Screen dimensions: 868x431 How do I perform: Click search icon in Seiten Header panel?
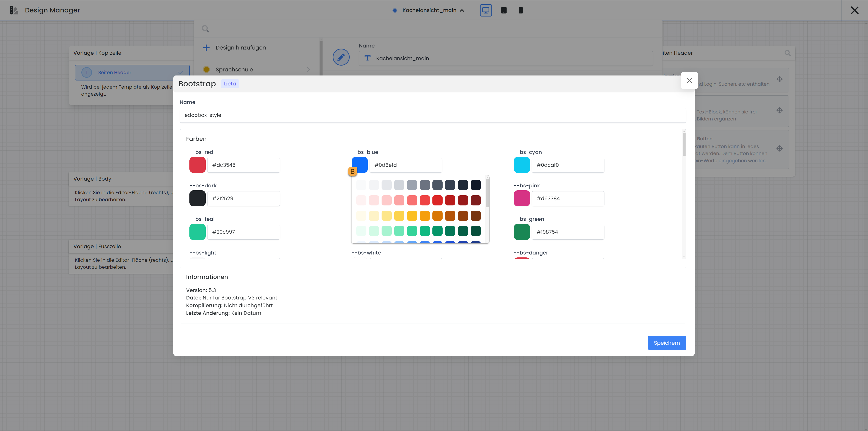787,53
